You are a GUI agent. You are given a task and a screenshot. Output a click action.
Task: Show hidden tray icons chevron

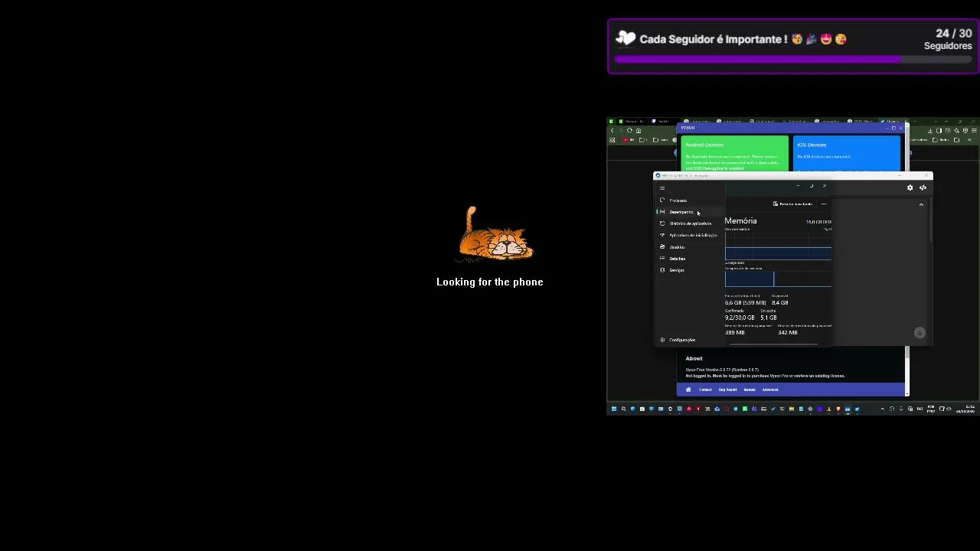pyautogui.click(x=882, y=409)
